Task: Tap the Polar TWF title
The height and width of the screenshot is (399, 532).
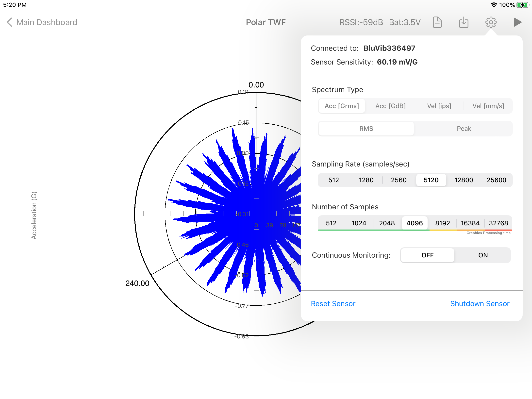Action: (x=266, y=22)
